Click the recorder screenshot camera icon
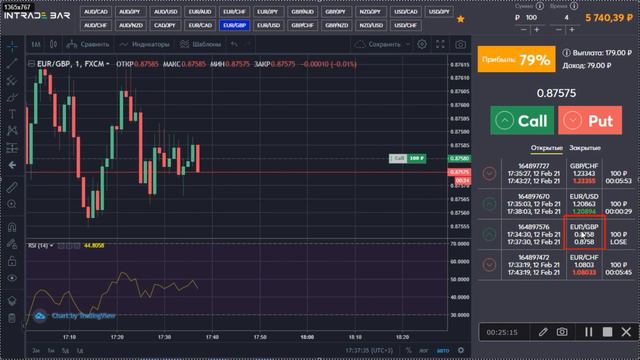 pos(562,332)
